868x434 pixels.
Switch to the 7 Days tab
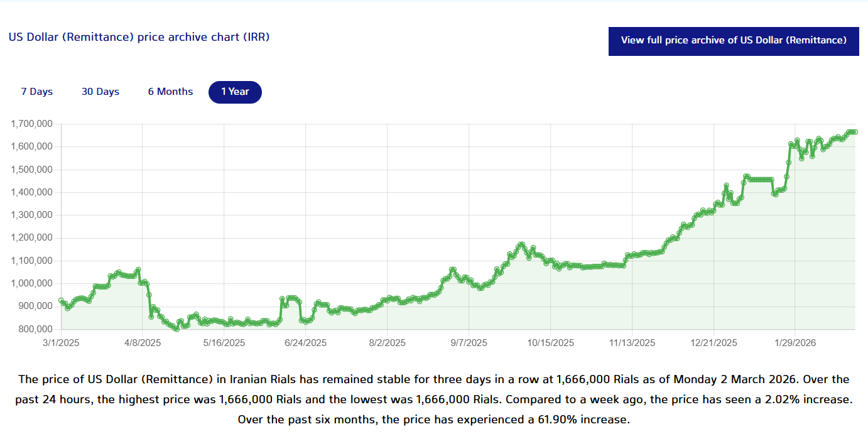(x=37, y=92)
